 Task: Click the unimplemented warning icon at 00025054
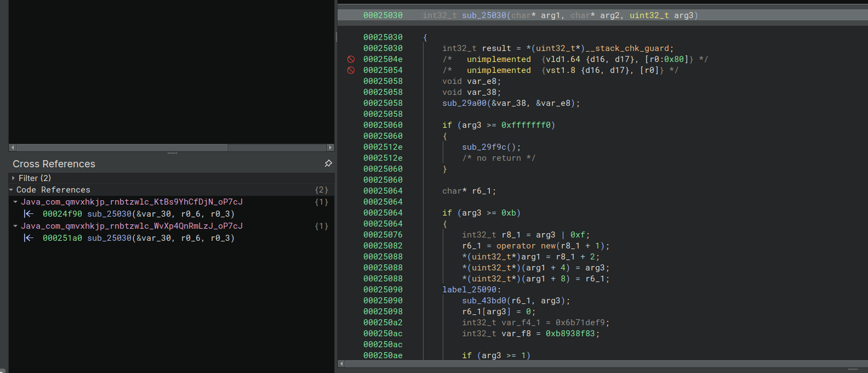coord(351,70)
